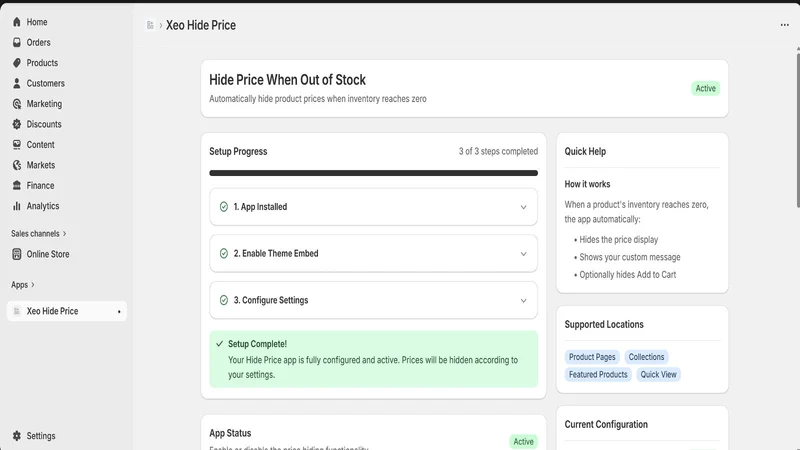
Task: Click the '3 of 3 steps completed' text
Action: pos(498,152)
